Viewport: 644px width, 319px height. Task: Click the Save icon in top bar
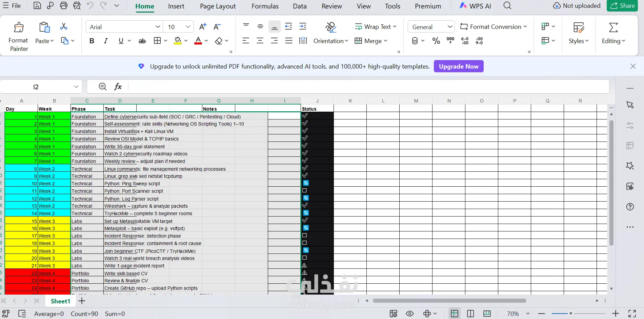coord(37,6)
